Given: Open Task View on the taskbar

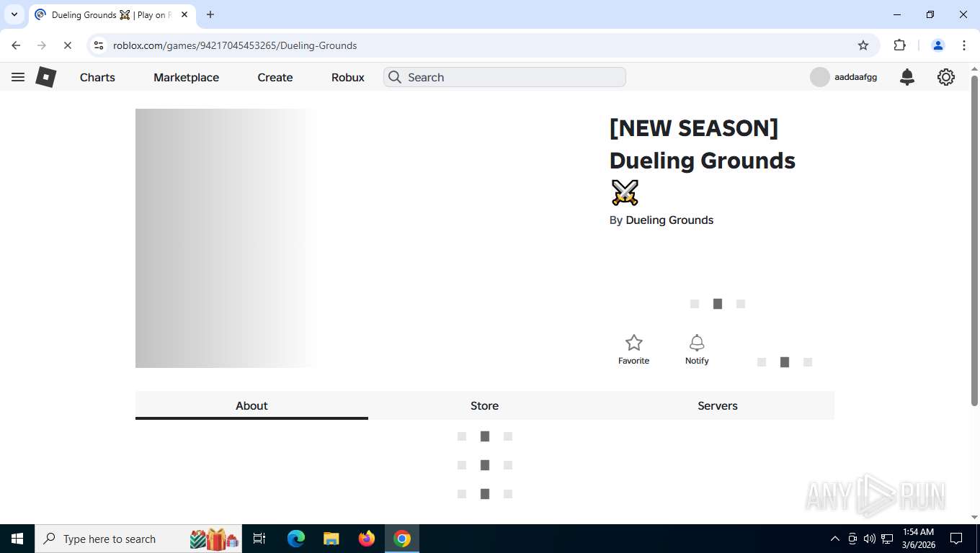Looking at the screenshot, I should click(259, 539).
